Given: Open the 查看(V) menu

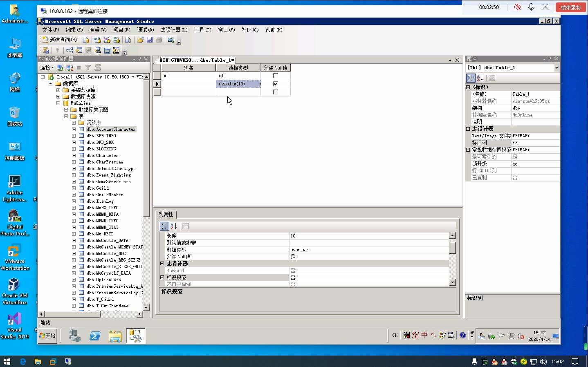Looking at the screenshot, I should (98, 30).
